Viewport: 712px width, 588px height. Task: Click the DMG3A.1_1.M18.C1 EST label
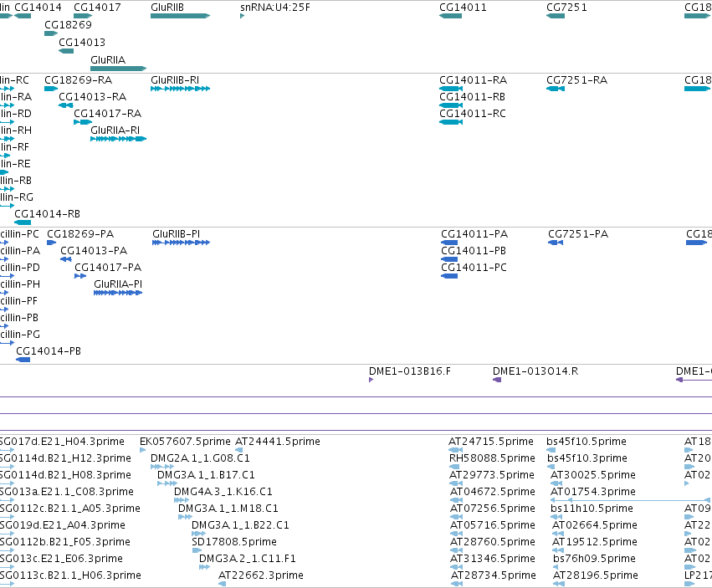click(228, 509)
